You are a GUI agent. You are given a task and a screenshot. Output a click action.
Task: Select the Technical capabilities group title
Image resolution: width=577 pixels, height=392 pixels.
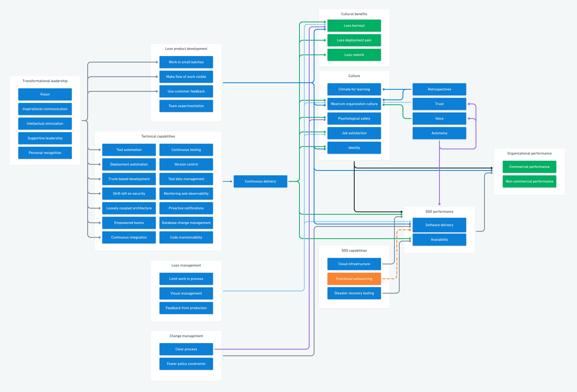tap(158, 136)
